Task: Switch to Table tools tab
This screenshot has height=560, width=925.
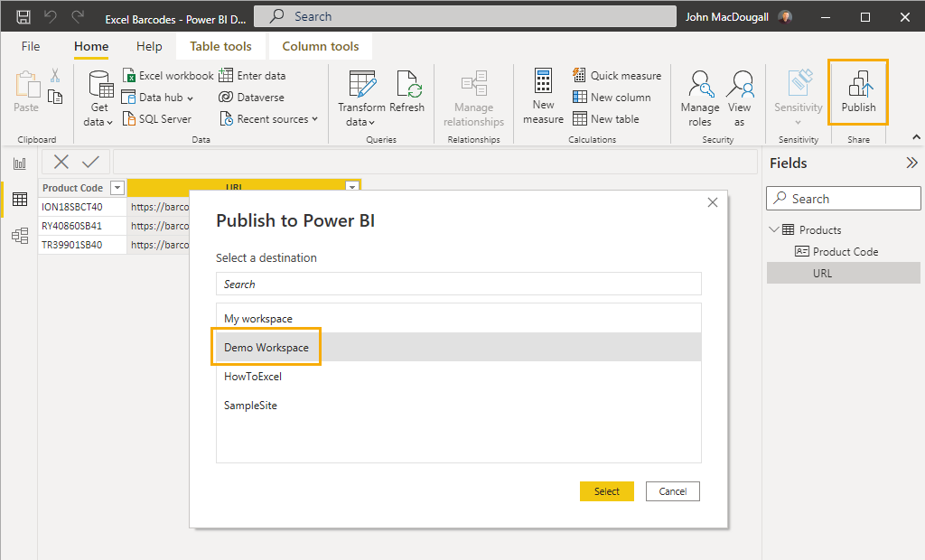Action: [x=220, y=46]
